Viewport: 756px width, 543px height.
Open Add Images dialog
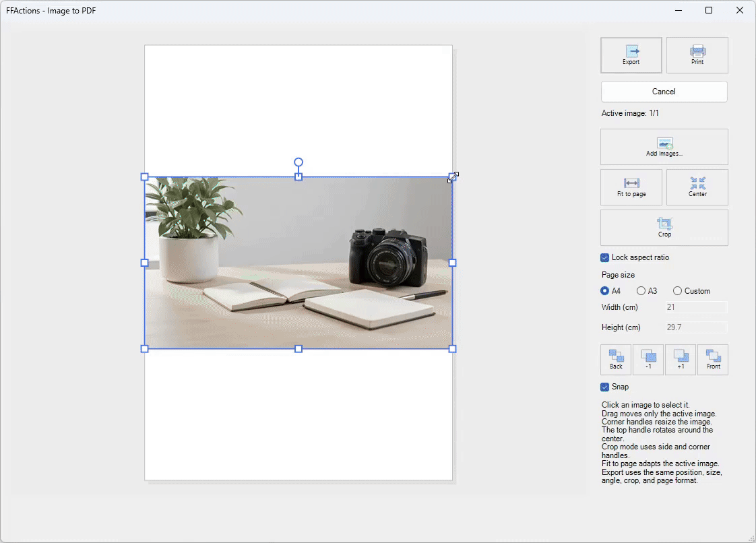click(664, 147)
